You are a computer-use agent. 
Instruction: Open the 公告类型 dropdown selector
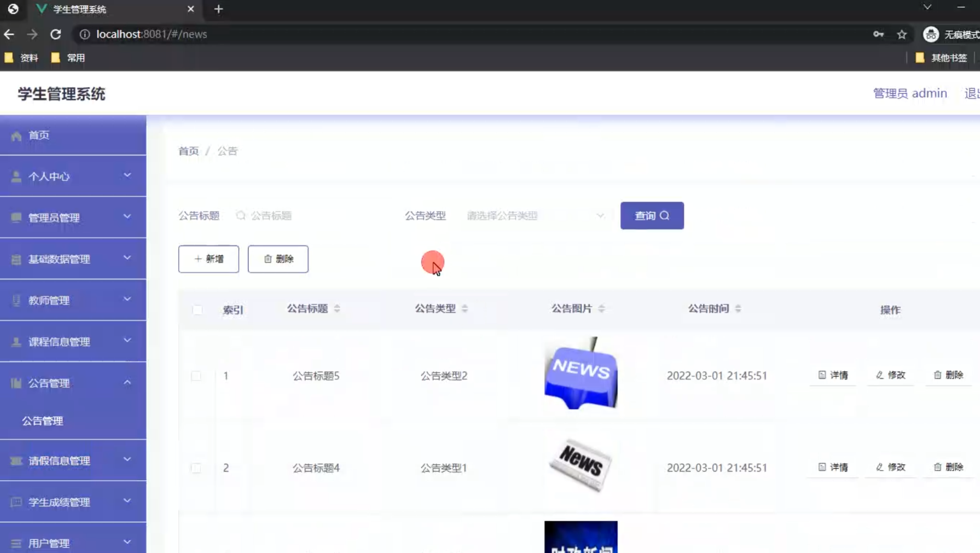(533, 215)
